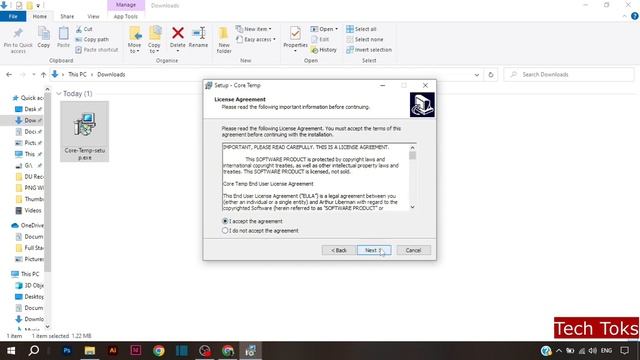Open the ribbon Open dropdown

324,29
